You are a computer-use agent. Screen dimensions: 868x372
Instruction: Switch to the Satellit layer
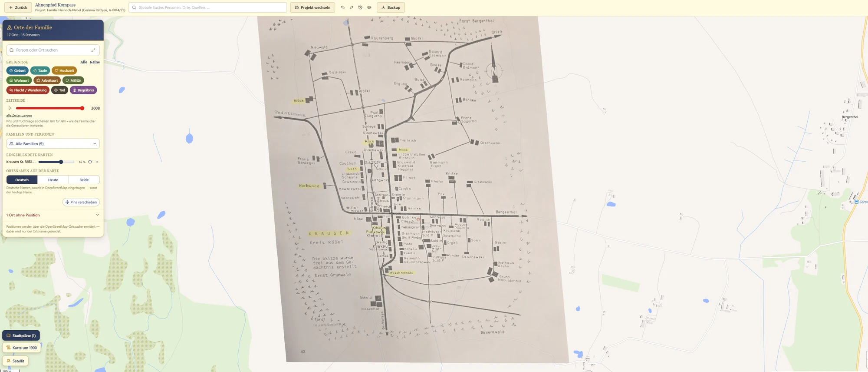[15, 361]
